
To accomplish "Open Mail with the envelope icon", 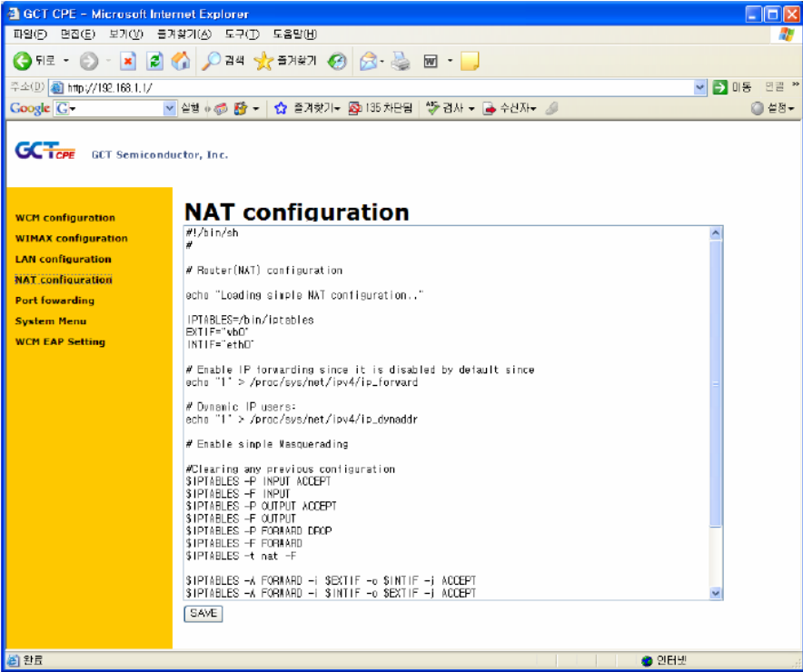I will [368, 61].
